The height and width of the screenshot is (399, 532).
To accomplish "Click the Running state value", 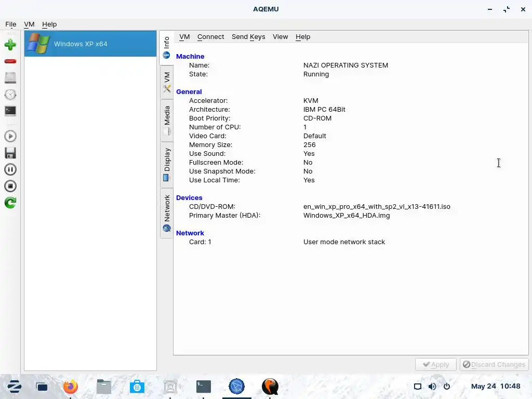I will [x=316, y=74].
